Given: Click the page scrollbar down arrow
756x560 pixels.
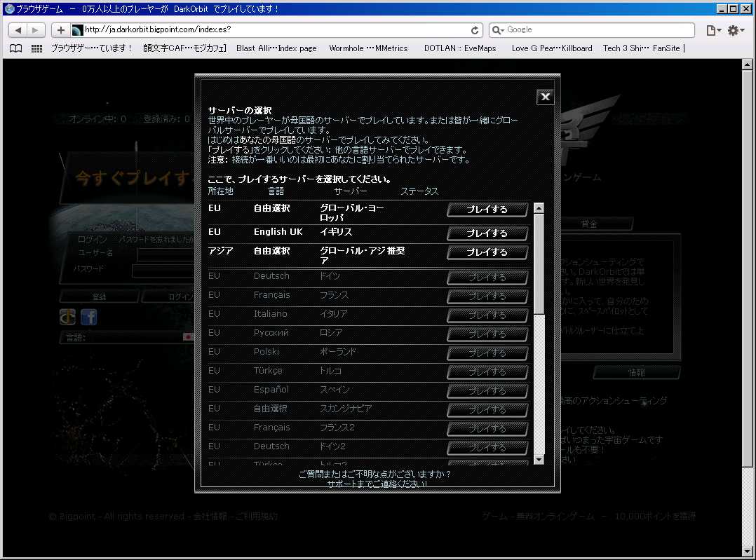Looking at the screenshot, I should (x=748, y=551).
